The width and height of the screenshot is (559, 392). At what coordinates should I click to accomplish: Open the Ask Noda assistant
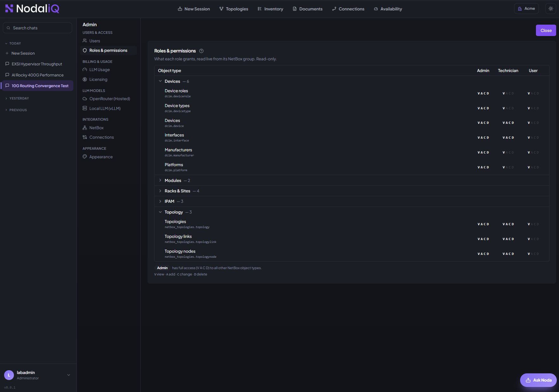pos(538,380)
